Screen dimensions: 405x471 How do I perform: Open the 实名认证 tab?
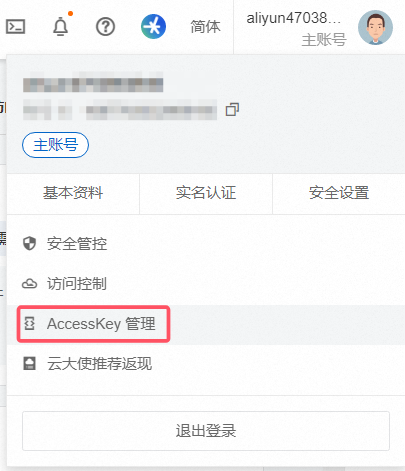206,193
